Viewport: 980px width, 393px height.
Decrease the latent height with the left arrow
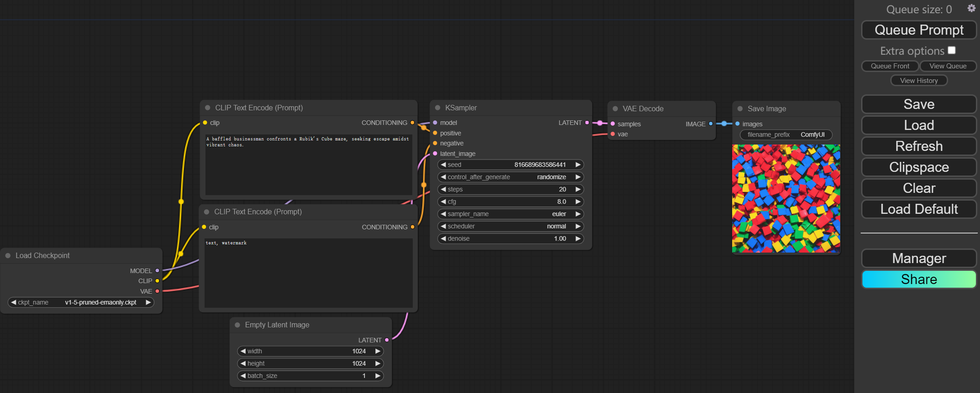(x=243, y=363)
